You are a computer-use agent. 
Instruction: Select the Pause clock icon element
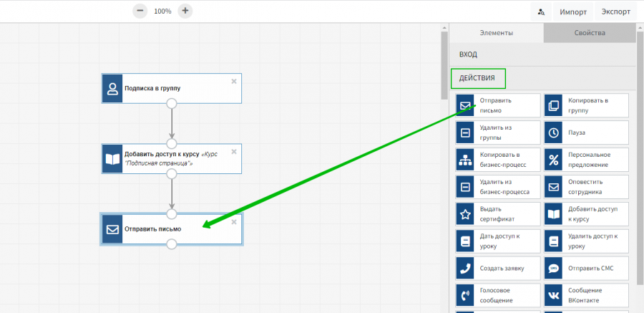pos(553,133)
